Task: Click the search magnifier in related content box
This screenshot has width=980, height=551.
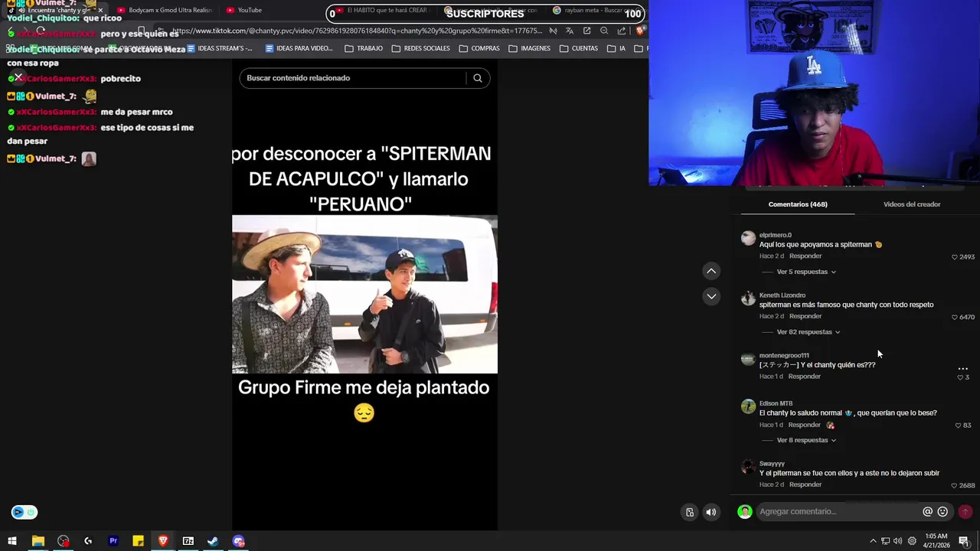Action: (477, 78)
